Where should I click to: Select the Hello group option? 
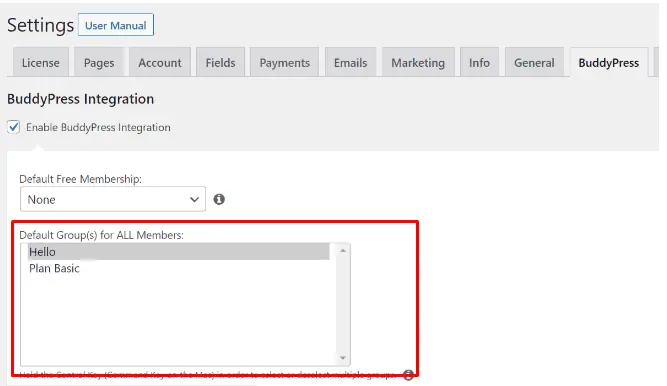(x=179, y=252)
